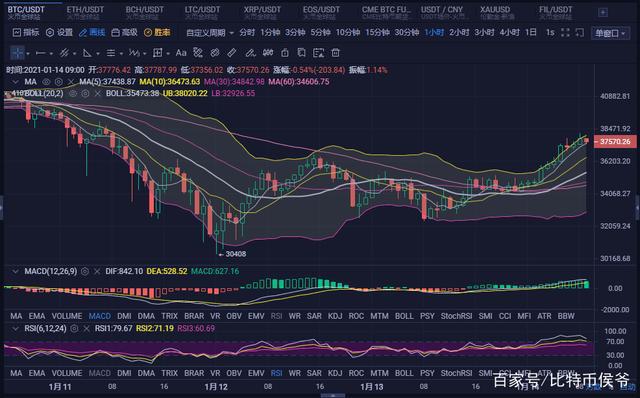Select the 30分钟 timeframe
The image size is (640, 398).
(407, 33)
